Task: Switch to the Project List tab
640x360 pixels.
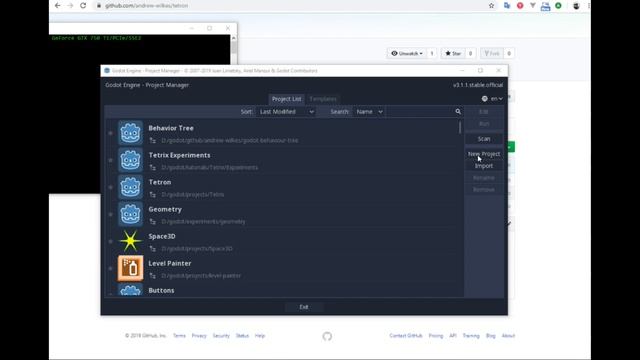Action: [x=287, y=99]
